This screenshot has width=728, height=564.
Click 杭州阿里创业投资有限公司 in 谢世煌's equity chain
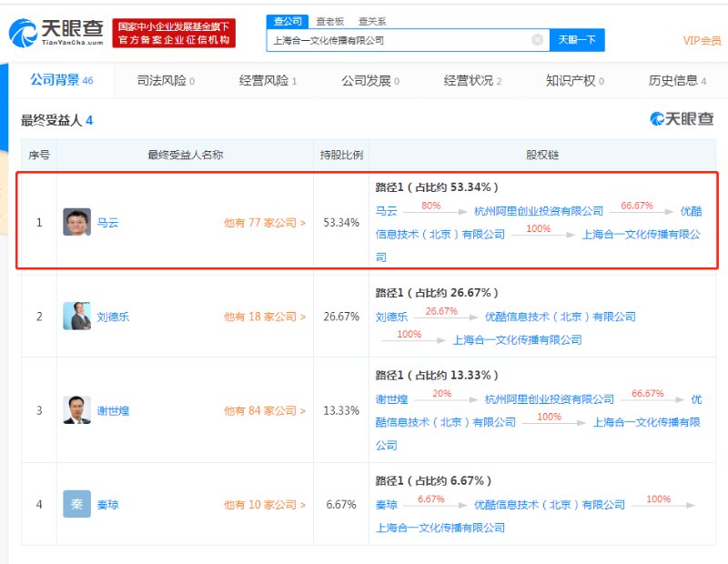click(550, 399)
